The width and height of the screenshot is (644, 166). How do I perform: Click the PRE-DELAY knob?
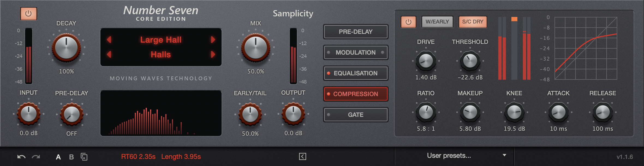click(x=71, y=114)
